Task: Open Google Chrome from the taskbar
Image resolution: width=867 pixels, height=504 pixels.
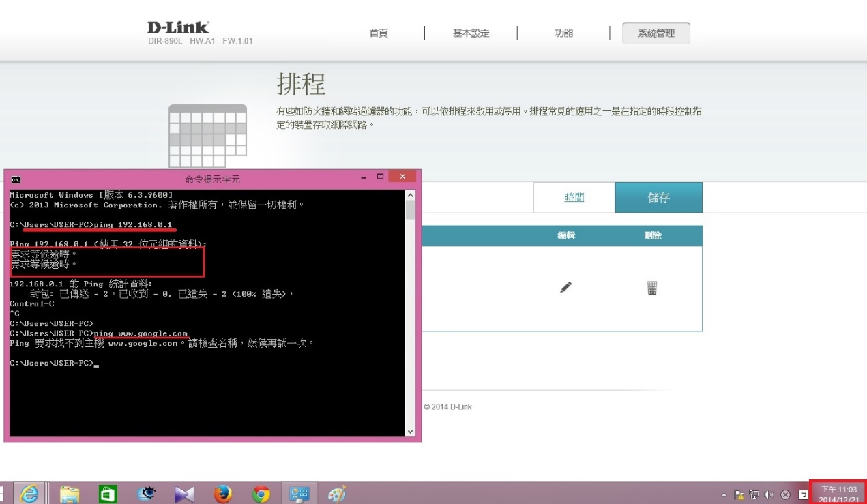Action: 261,494
